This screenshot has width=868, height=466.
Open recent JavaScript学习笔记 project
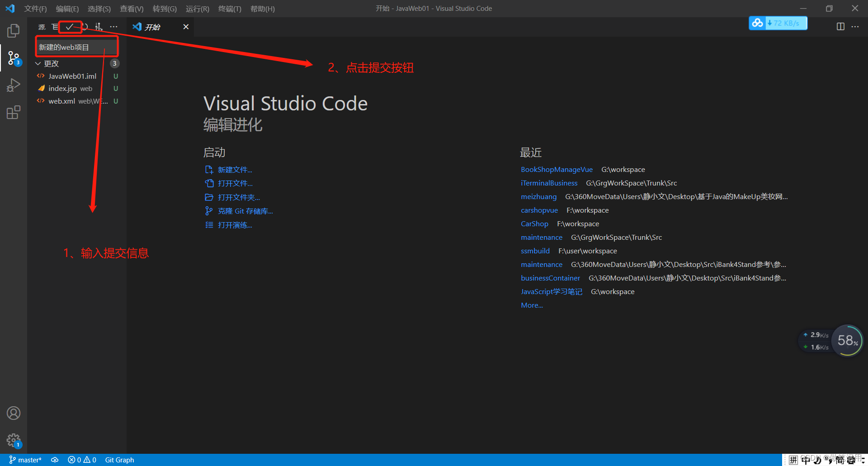click(552, 291)
